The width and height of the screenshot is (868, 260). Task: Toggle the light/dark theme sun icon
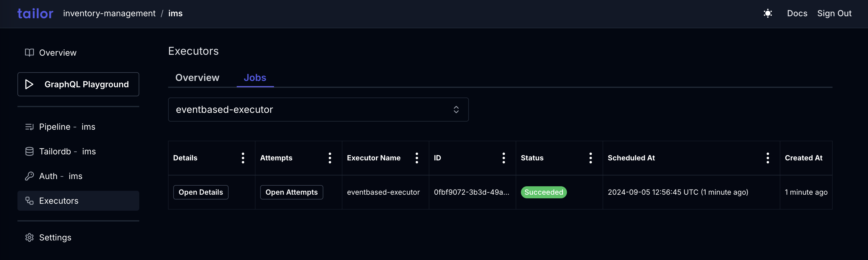(x=768, y=14)
